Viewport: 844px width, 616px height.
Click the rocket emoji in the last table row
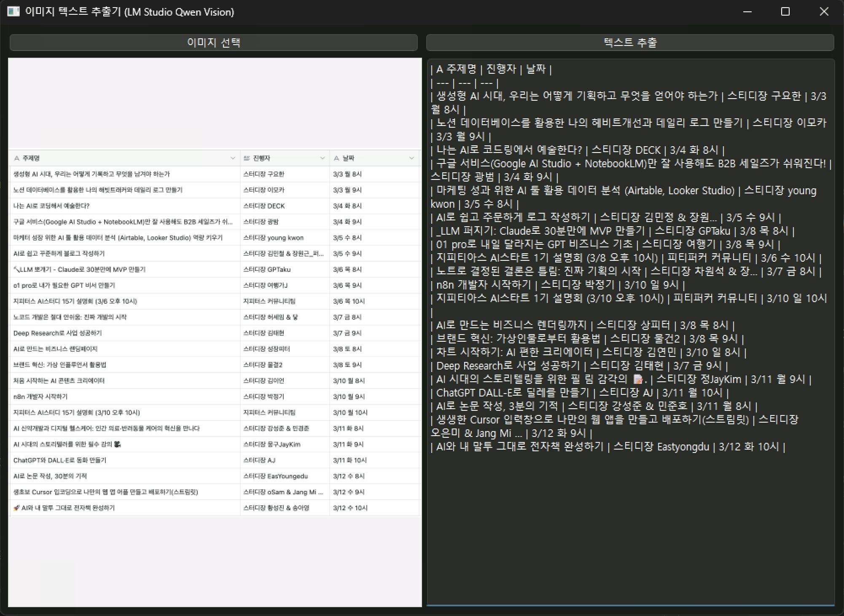[16, 508]
